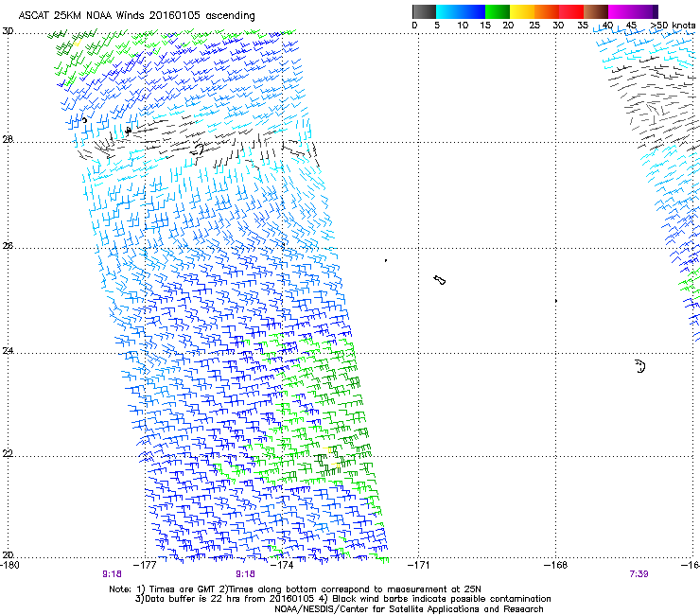Click the note 'Black wind barbs indicate possible contamination'
The height and width of the screenshot is (615, 700).
(x=442, y=599)
